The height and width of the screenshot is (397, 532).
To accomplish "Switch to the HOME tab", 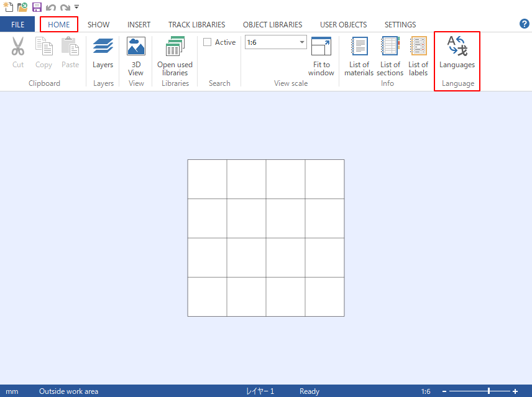I will (x=58, y=24).
